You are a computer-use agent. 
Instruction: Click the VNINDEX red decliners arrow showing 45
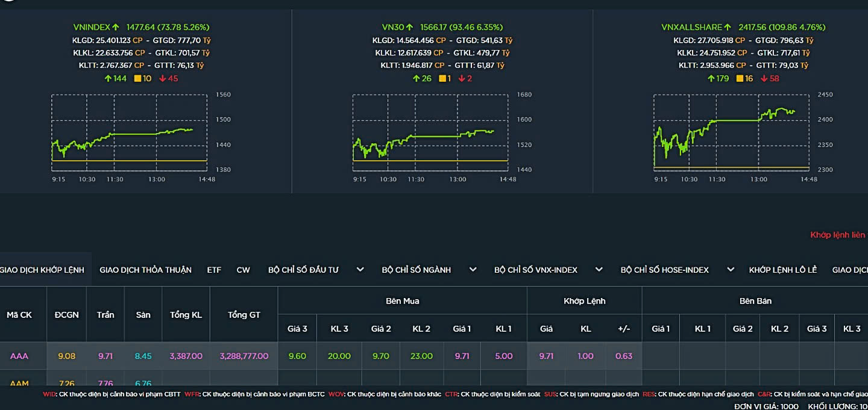pyautogui.click(x=162, y=78)
